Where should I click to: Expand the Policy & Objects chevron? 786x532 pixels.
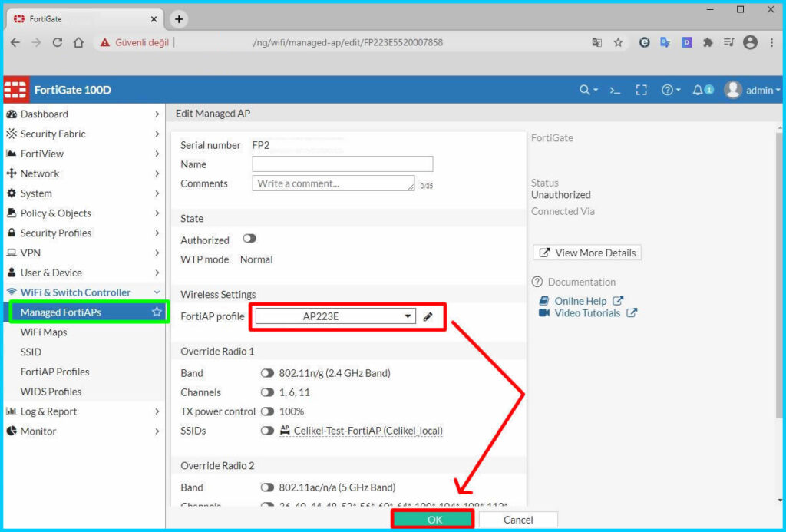(157, 213)
